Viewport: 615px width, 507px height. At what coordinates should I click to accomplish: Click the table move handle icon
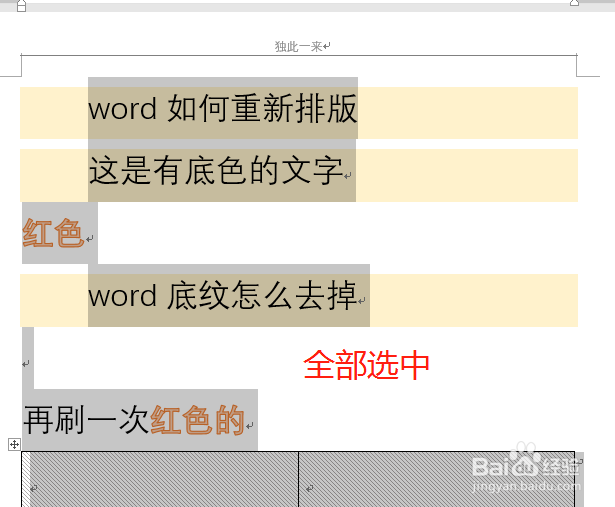pos(14,444)
